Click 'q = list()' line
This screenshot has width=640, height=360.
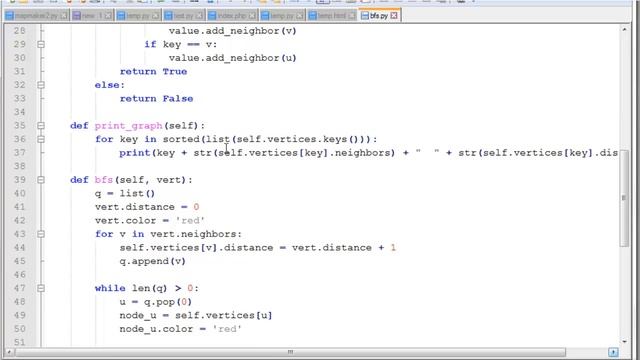(x=125, y=193)
